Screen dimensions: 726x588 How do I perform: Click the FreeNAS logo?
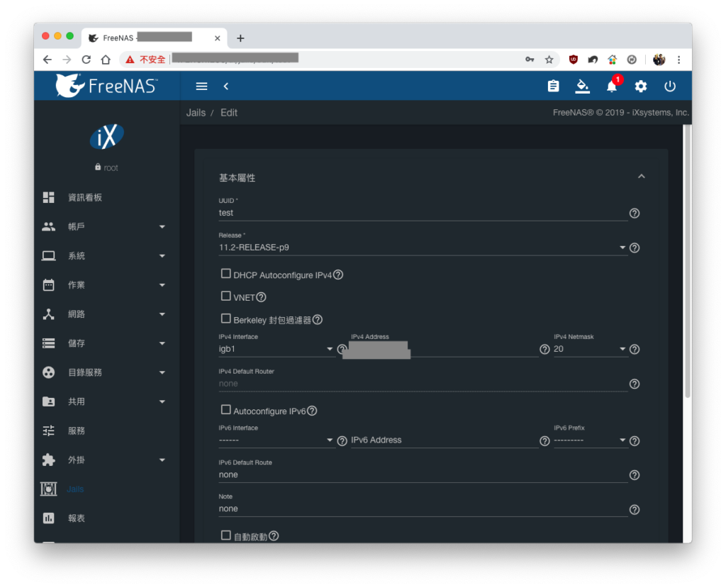click(107, 86)
